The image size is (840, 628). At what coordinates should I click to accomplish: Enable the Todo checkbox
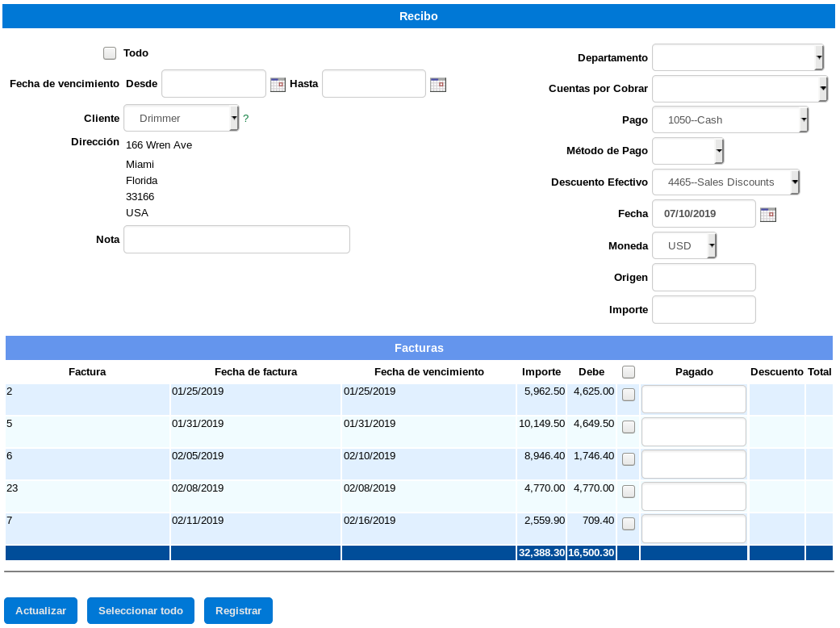pos(110,53)
